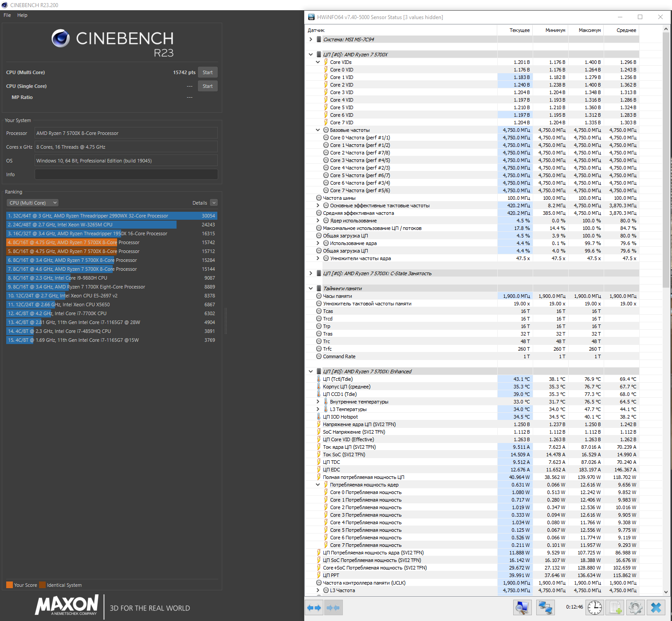
Task: Click the chip icon beside Система: MSI MS-7C94
Action: tap(318, 40)
